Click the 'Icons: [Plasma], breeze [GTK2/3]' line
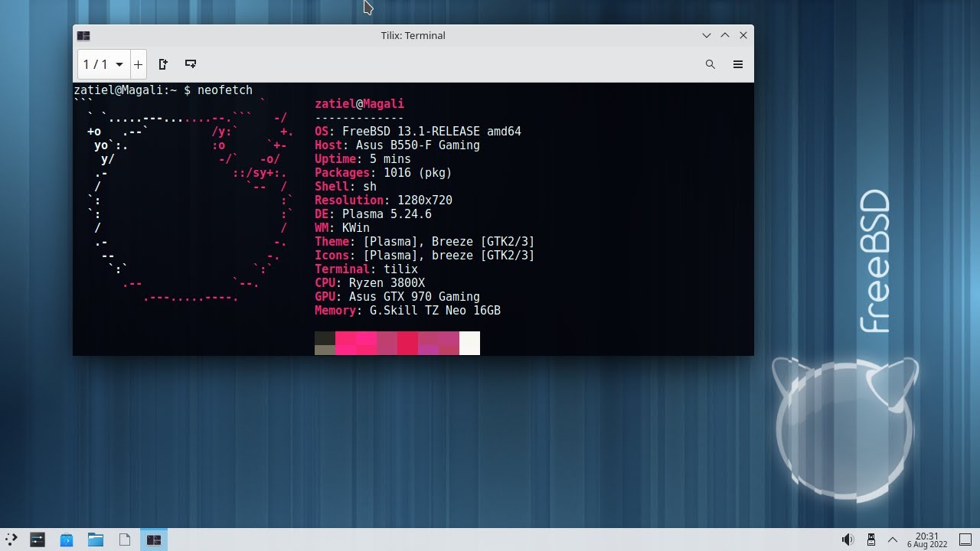 425,256
